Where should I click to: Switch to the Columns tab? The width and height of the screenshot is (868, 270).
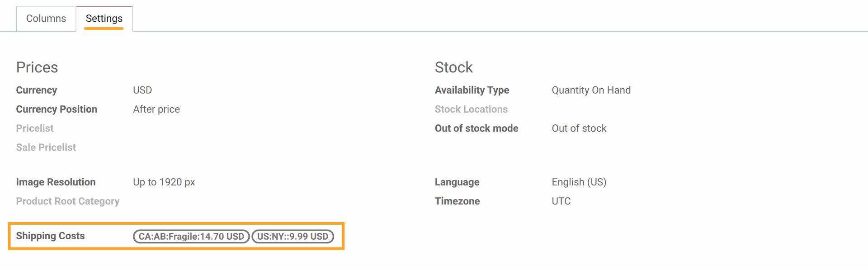(x=46, y=19)
